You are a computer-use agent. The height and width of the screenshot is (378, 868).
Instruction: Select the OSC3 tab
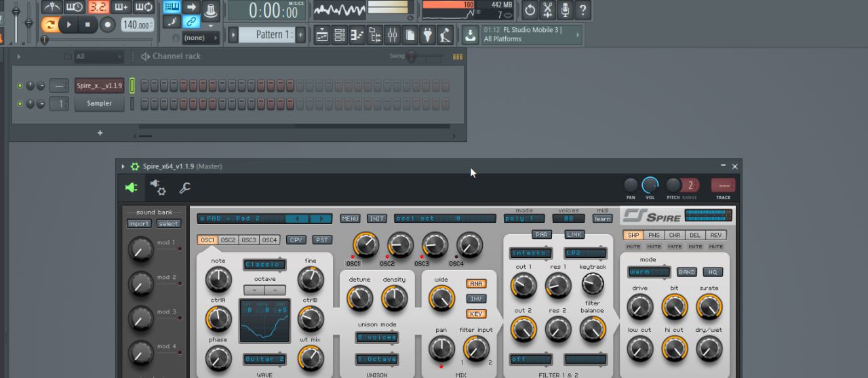pos(249,240)
